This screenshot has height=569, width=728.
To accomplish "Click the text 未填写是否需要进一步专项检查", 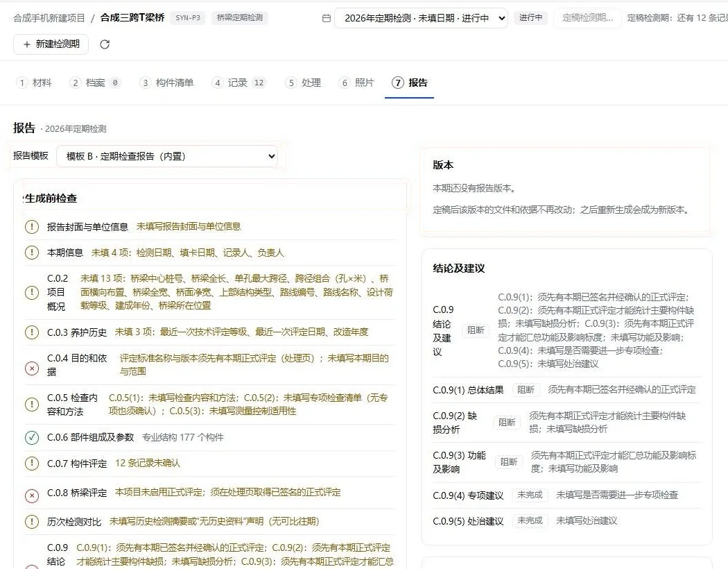I will (617, 495).
